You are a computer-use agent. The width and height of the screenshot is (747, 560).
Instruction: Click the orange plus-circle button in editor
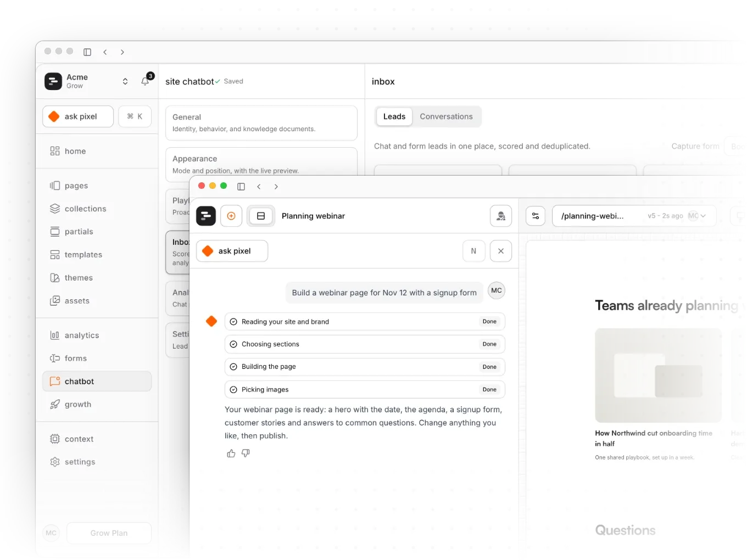[x=231, y=216]
